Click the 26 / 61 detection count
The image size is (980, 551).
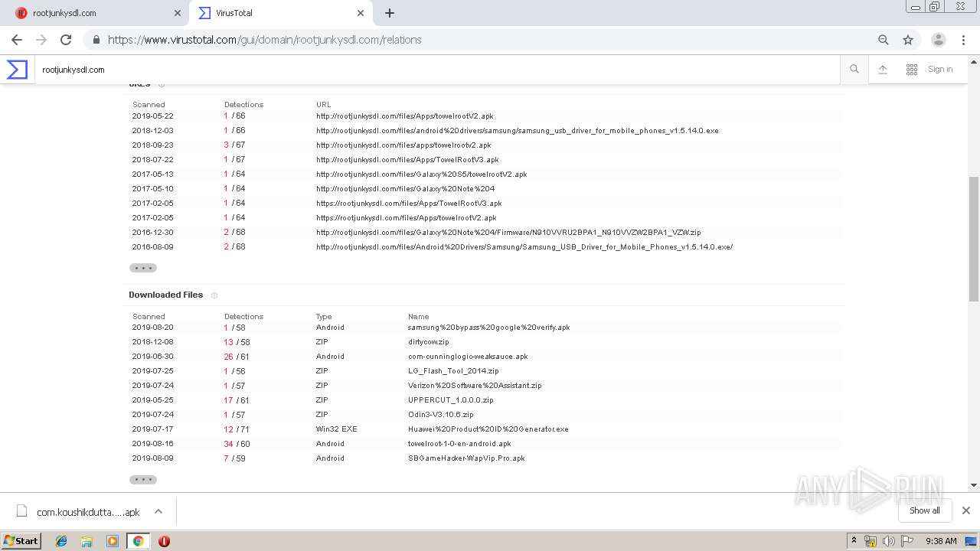(x=237, y=357)
